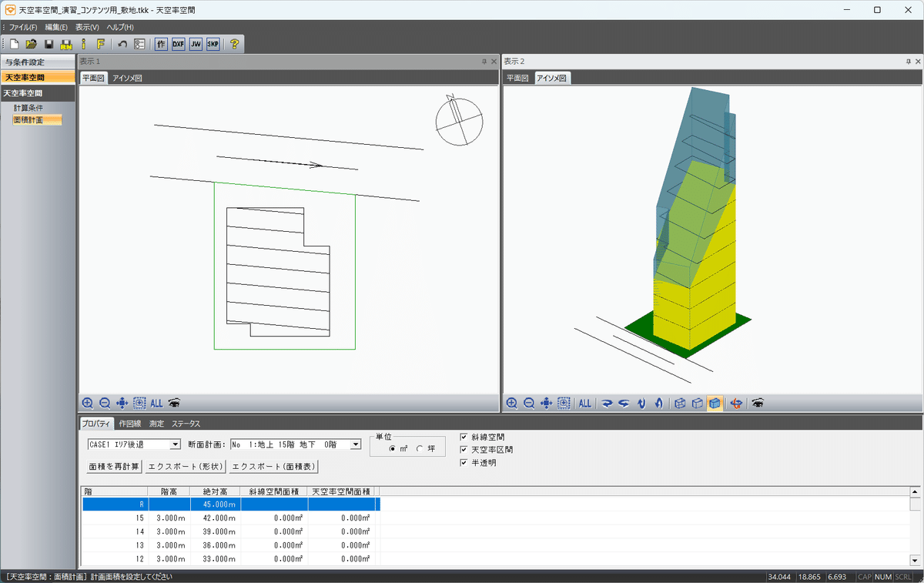Select zoom-to-window in 表示1 toolbar
Viewport: 924px width, 583px height.
[x=139, y=403]
